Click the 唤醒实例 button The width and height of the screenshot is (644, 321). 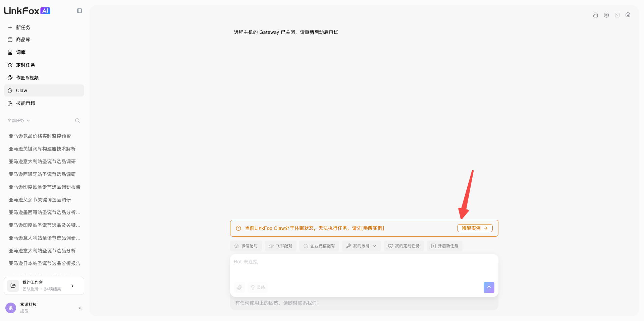click(x=475, y=228)
